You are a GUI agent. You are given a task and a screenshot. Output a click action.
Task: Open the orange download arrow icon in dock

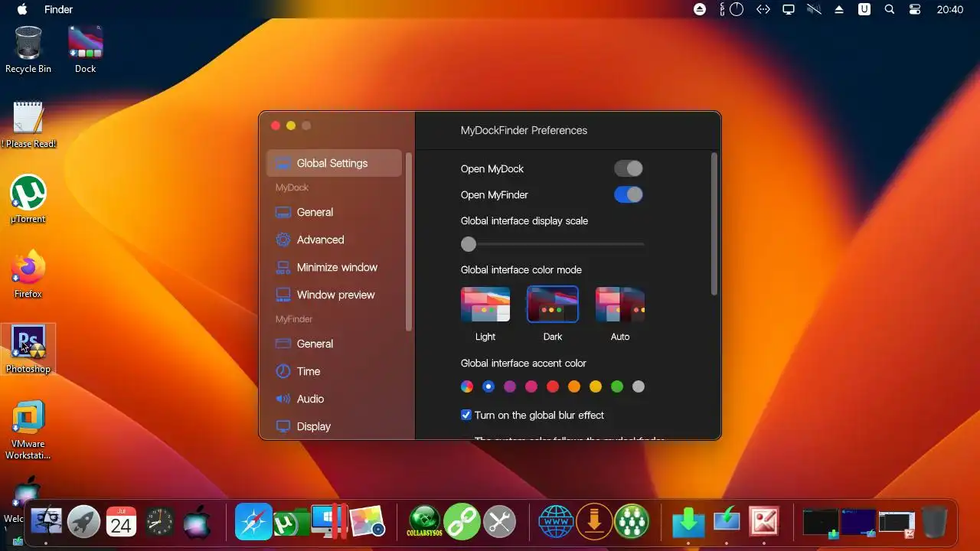pyautogui.click(x=594, y=522)
